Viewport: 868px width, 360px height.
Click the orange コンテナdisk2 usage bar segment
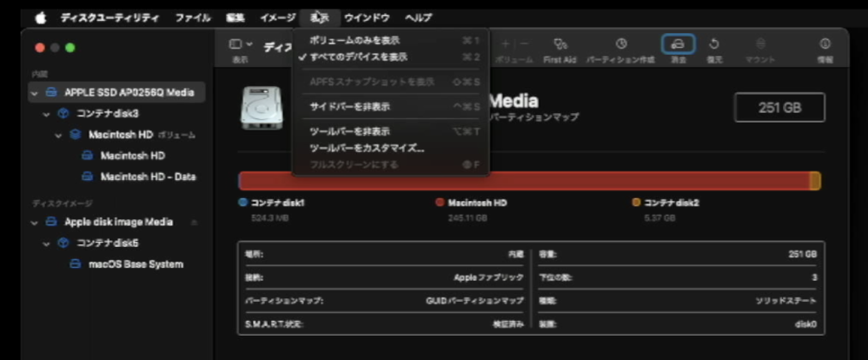815,181
